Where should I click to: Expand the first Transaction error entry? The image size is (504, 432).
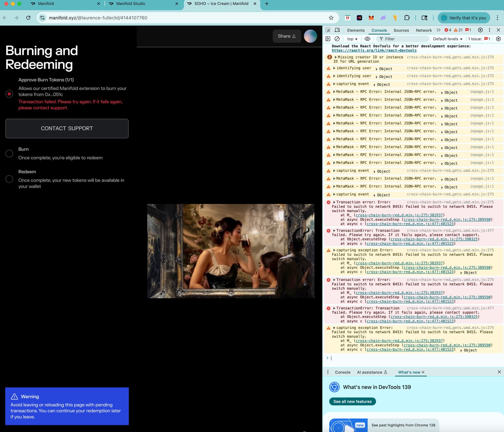(x=334, y=202)
